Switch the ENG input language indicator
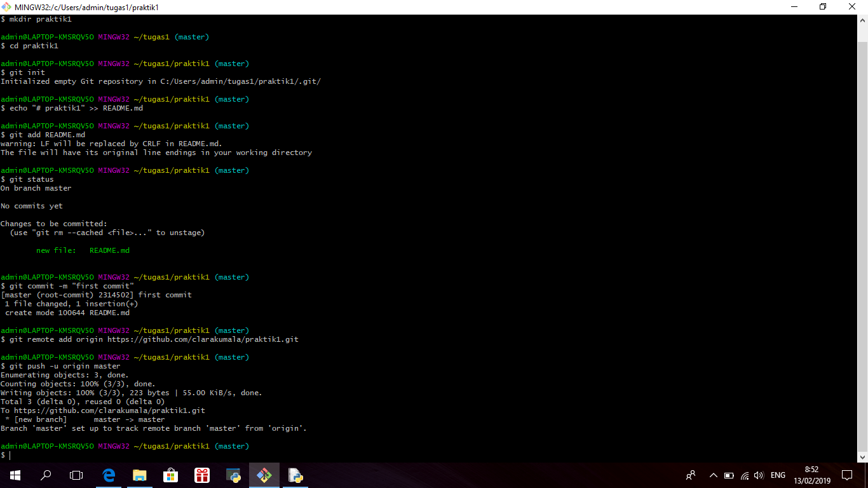The height and width of the screenshot is (488, 868). 778,475
